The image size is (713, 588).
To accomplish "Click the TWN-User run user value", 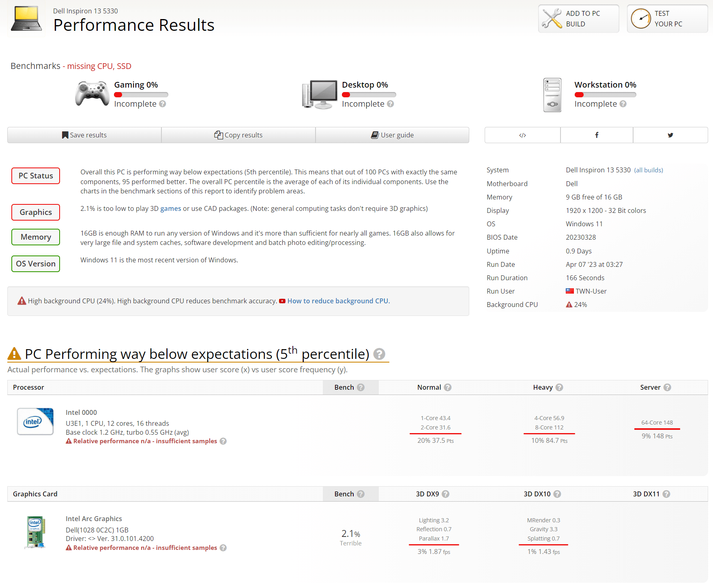I will [x=591, y=291].
